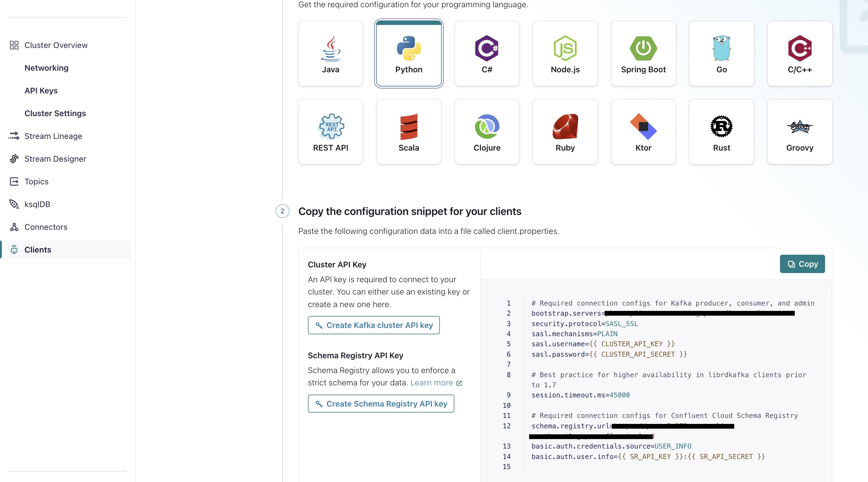Select the Clojure language tile
The width and height of the screenshot is (868, 482).
click(487, 132)
